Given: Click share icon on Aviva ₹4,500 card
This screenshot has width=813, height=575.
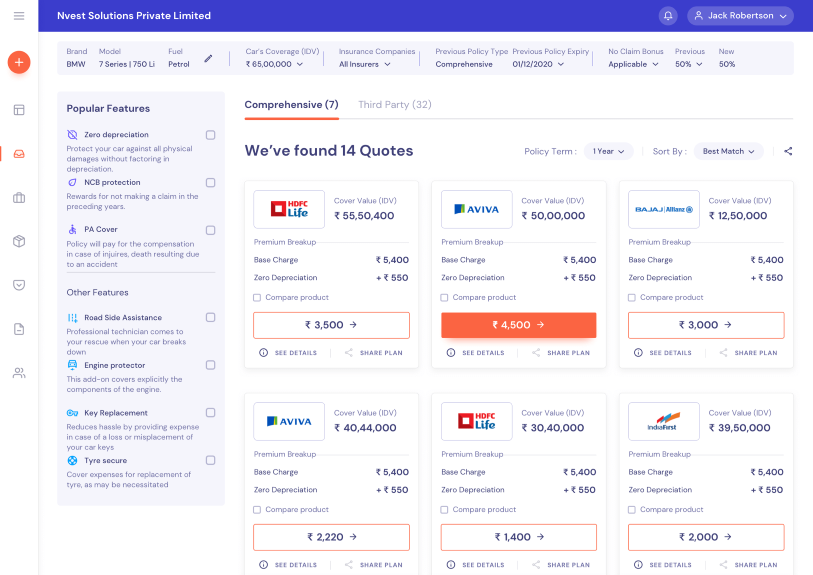Looking at the screenshot, I should click(536, 353).
